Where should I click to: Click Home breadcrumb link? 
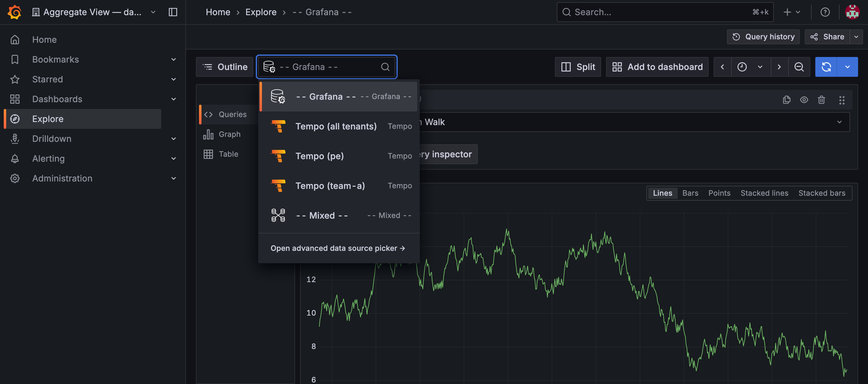coord(218,12)
